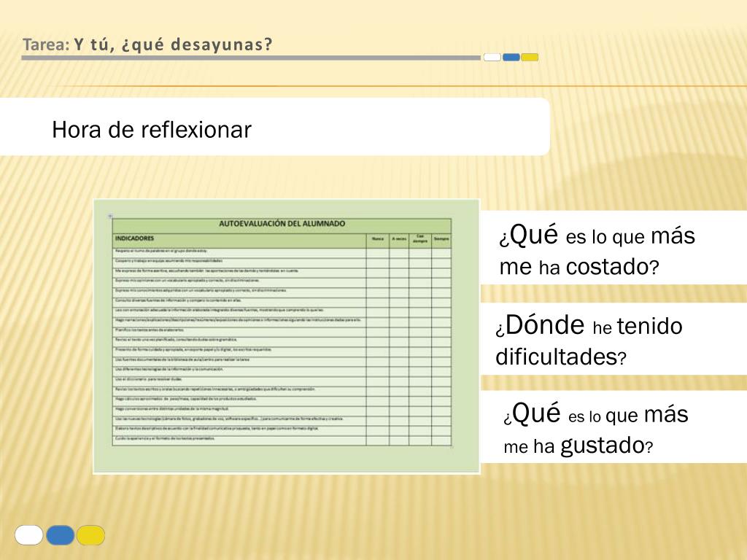The height and width of the screenshot is (560, 747).
Task: Click the large white pill at bottom left
Action: (29, 535)
